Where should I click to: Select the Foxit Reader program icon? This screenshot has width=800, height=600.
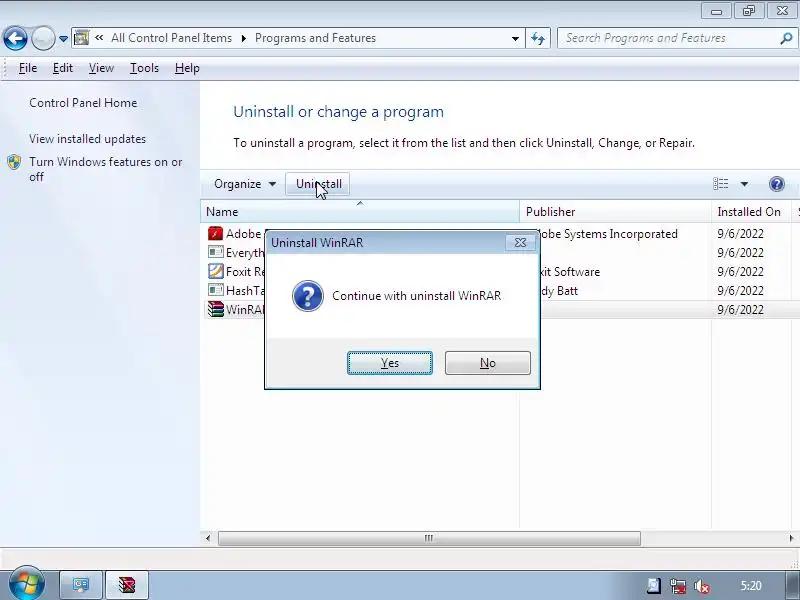216,271
